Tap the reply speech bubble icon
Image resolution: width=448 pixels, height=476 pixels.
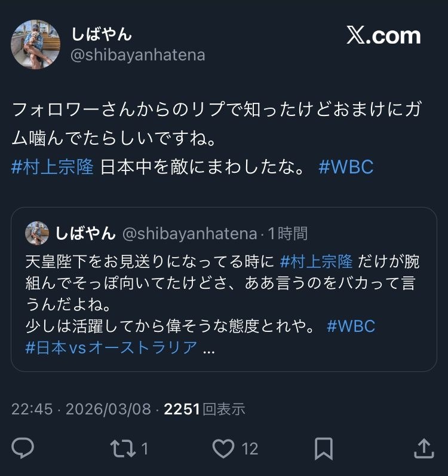[23, 448]
